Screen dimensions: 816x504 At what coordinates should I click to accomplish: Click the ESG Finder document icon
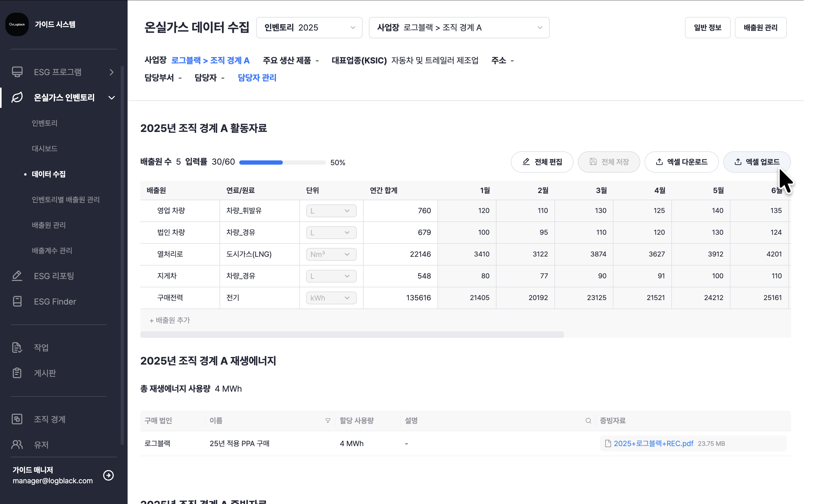pos(17,301)
